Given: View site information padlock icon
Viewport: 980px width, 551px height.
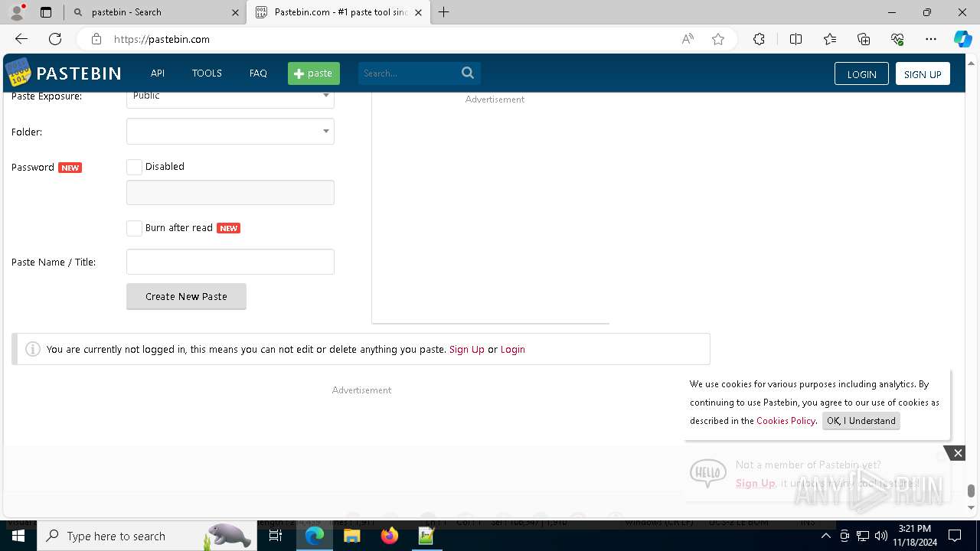Looking at the screenshot, I should (x=96, y=39).
